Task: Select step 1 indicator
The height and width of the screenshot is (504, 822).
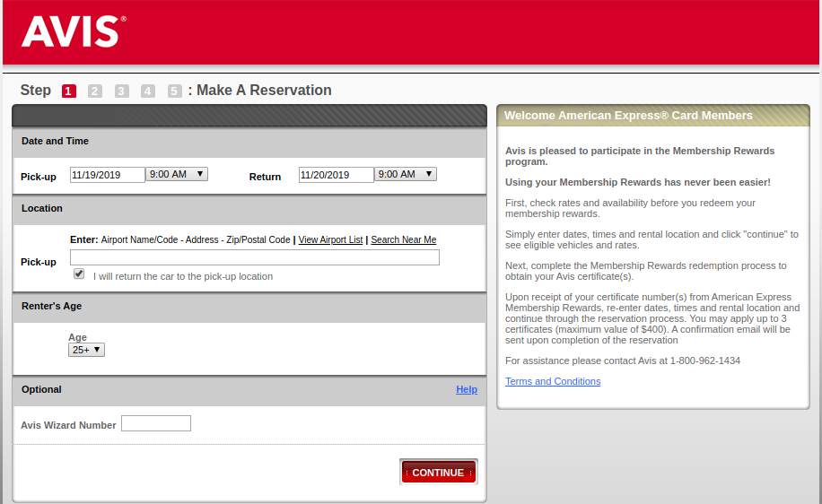Action: 69,91
